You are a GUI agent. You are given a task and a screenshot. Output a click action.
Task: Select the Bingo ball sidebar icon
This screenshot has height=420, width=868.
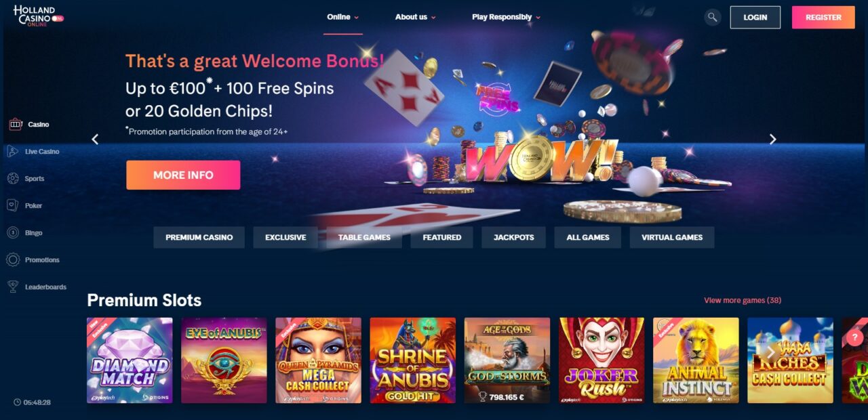(12, 232)
